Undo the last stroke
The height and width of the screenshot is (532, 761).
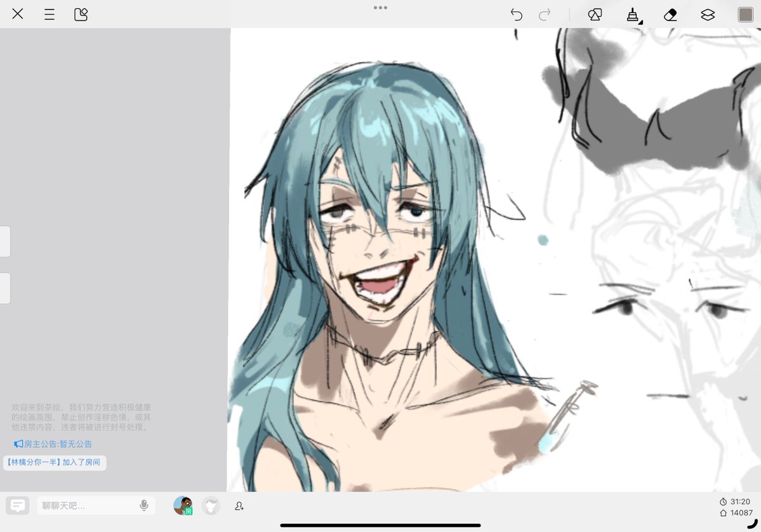point(517,15)
